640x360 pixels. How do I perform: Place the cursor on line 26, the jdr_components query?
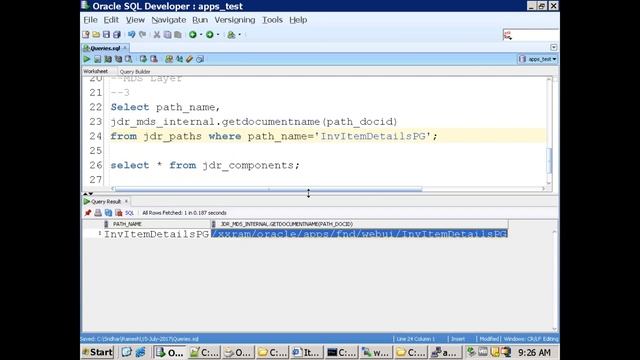pyautogui.click(x=205, y=165)
